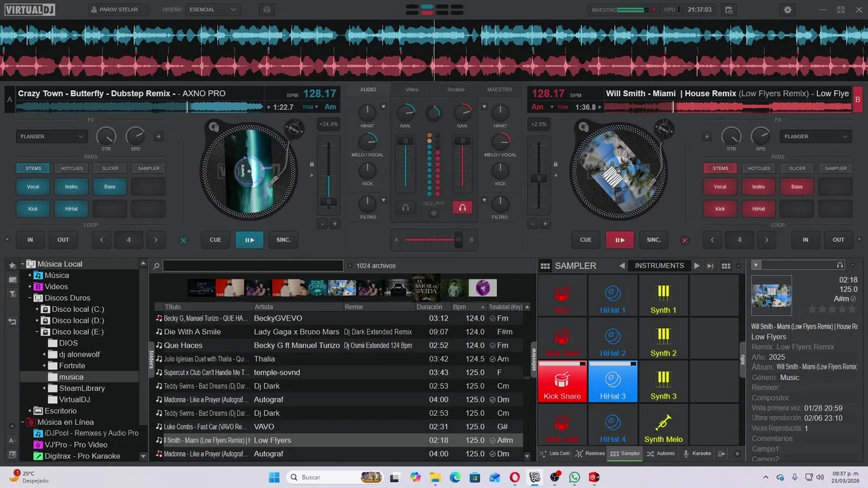
Task: Open deck B FILTRO dropdown arrow
Action: 484,201
